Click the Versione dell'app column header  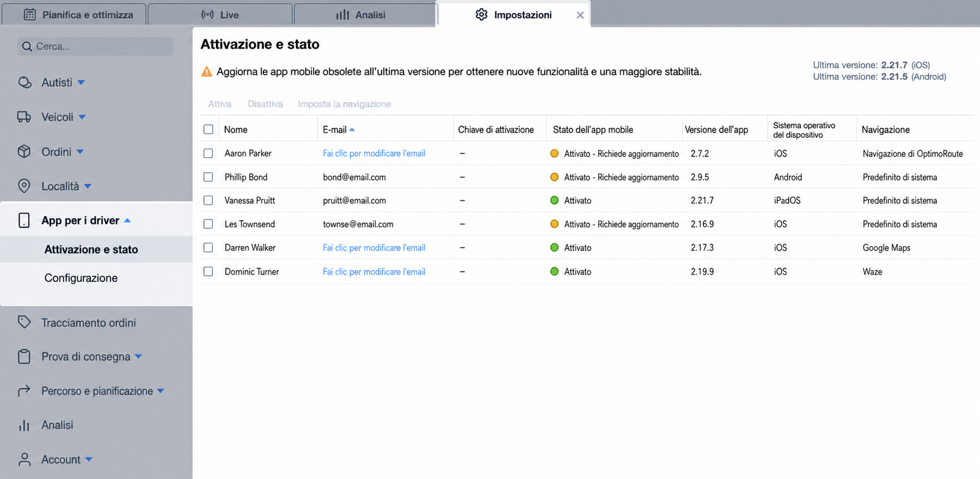[717, 129]
